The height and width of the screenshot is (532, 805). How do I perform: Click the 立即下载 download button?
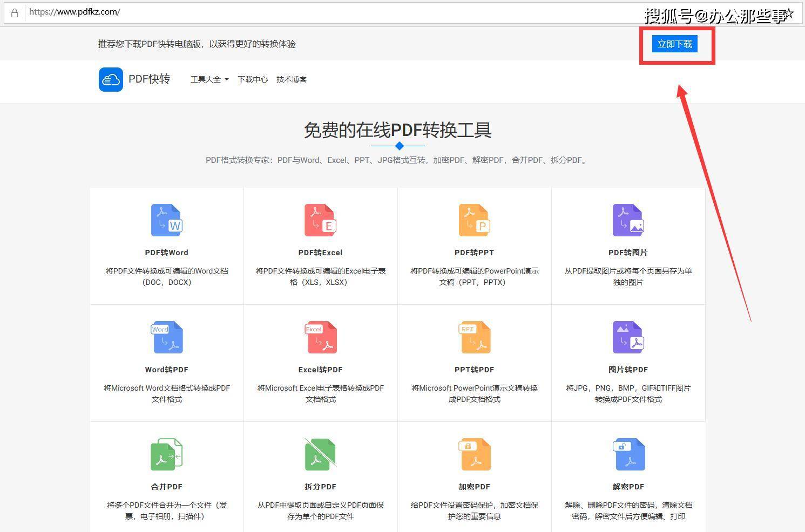click(674, 44)
